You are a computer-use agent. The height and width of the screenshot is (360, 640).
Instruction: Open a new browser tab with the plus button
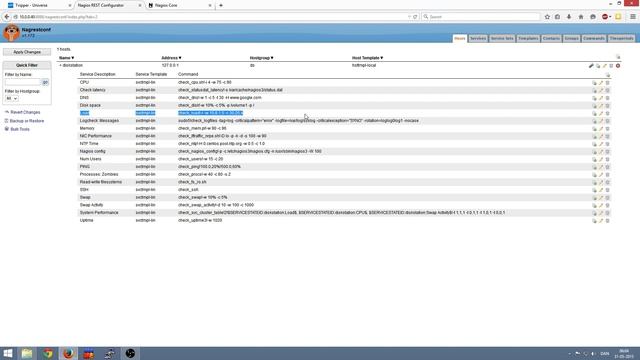221,5
